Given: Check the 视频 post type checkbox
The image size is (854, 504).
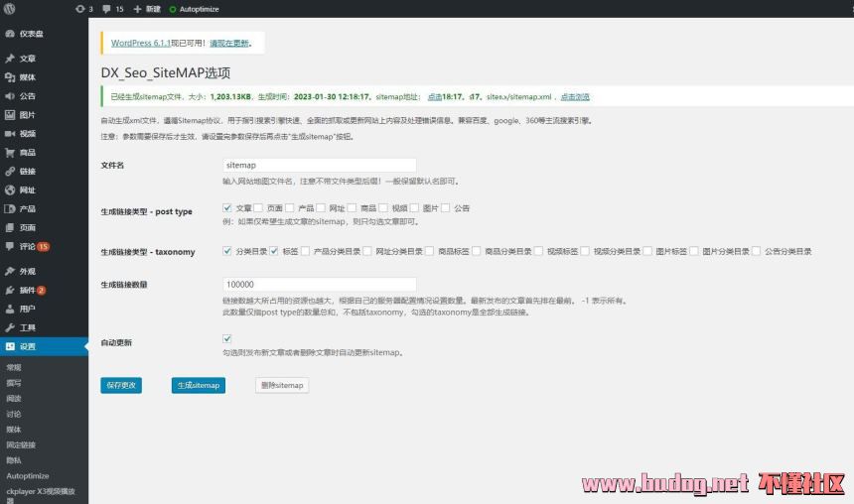Looking at the screenshot, I should [383, 208].
